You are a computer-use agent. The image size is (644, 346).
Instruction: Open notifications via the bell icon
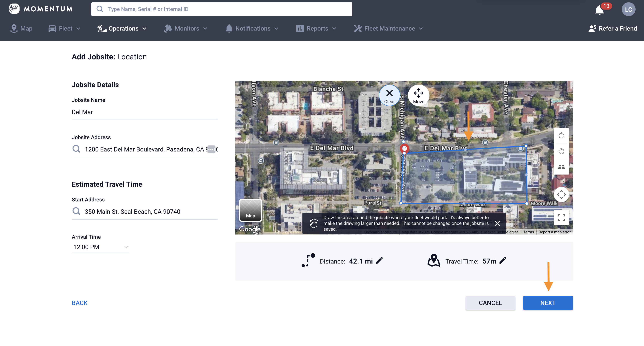[599, 9]
